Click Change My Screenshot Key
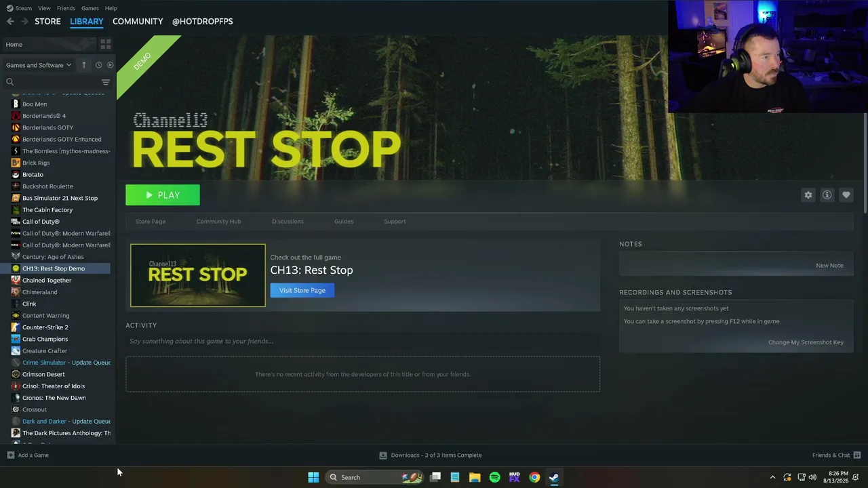Screen dimensions: 868x488 [x=806, y=342]
